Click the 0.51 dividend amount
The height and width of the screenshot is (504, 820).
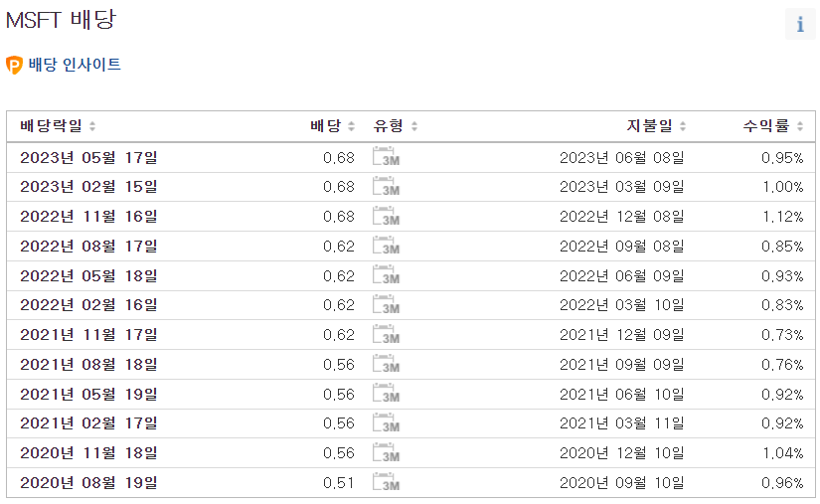338,482
